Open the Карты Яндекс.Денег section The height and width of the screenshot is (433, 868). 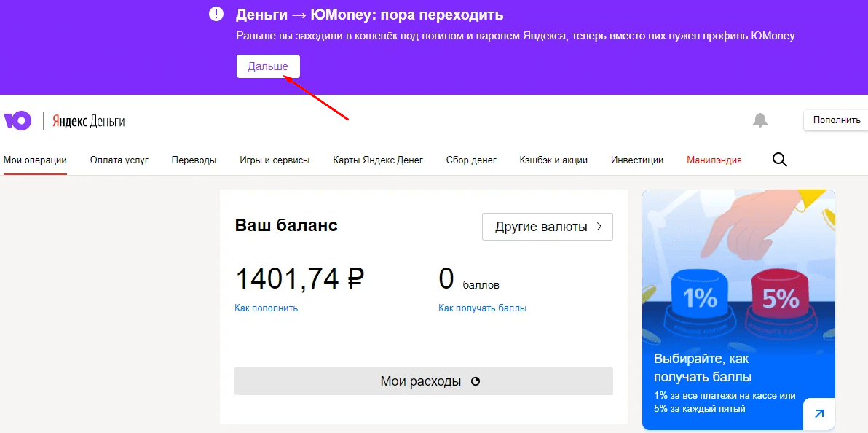pyautogui.click(x=377, y=160)
